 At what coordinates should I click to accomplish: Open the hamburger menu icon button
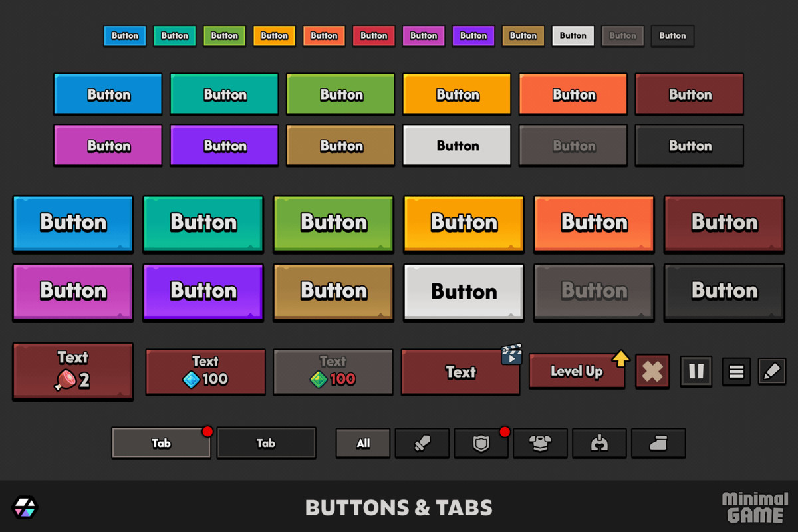click(x=735, y=372)
